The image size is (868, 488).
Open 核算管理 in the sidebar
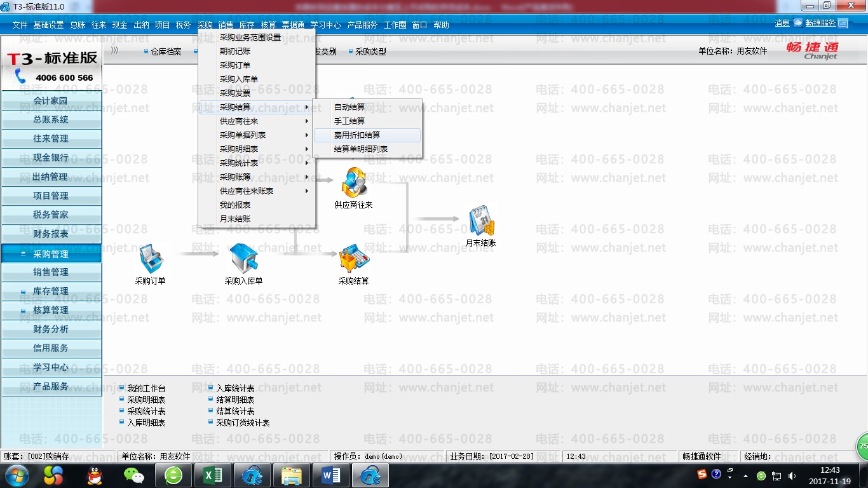(x=51, y=310)
